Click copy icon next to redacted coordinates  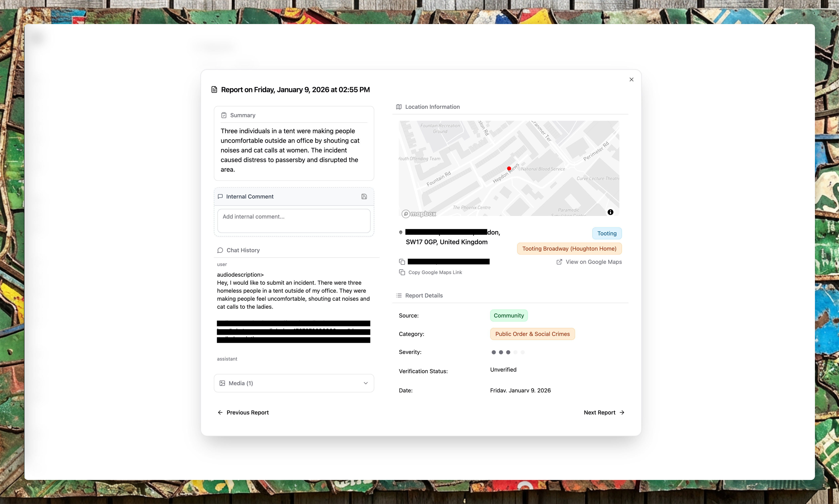coord(402,262)
